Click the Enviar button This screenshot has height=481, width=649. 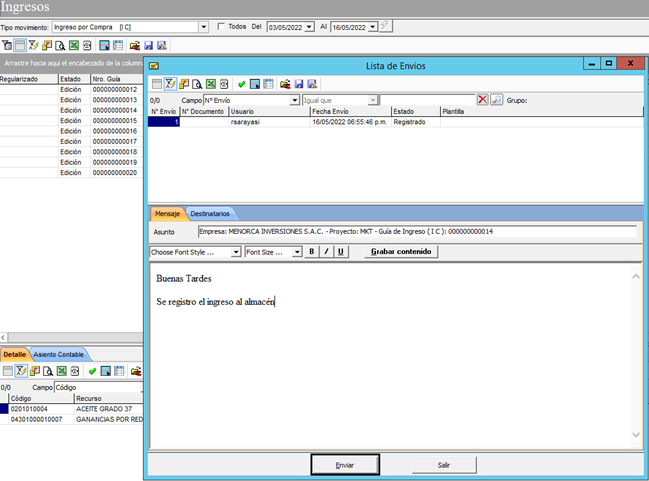coord(345,465)
